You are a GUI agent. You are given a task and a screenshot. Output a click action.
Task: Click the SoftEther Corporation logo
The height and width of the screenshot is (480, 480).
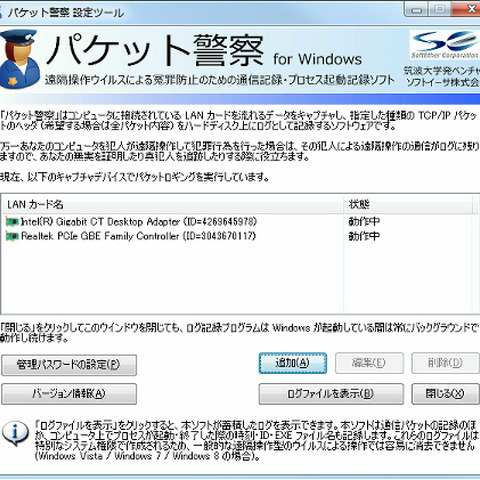(445, 45)
